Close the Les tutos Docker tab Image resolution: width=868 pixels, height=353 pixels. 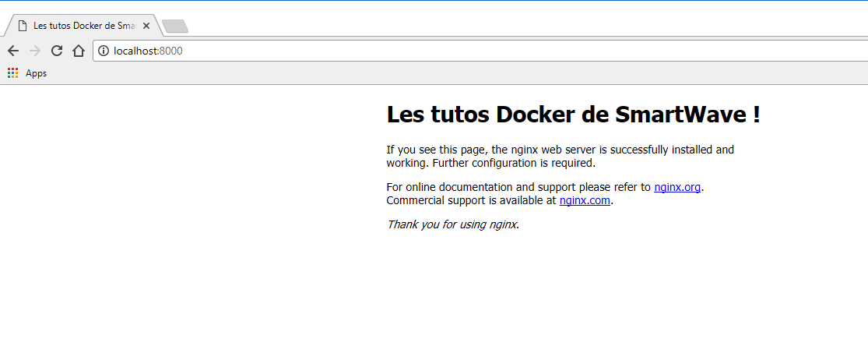[146, 26]
